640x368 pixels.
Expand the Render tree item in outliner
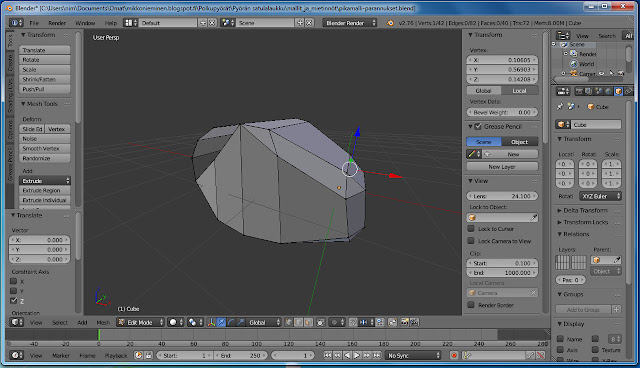point(566,53)
